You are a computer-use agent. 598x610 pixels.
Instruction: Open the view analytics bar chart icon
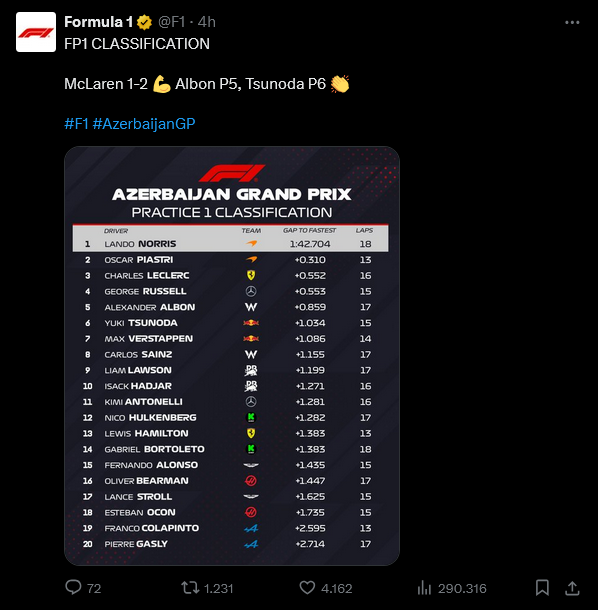click(x=424, y=588)
